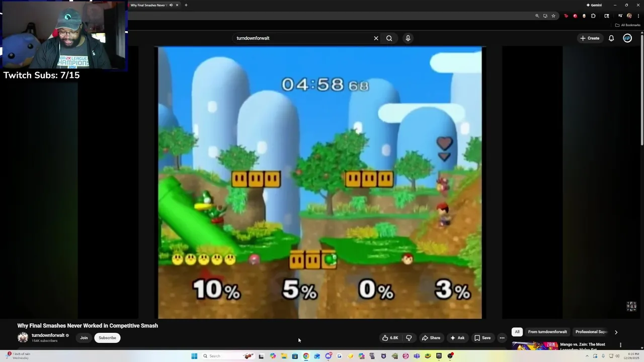Screen dimensions: 644x362
Task: Click the YouTube search magnifier button
Action: coord(389,38)
